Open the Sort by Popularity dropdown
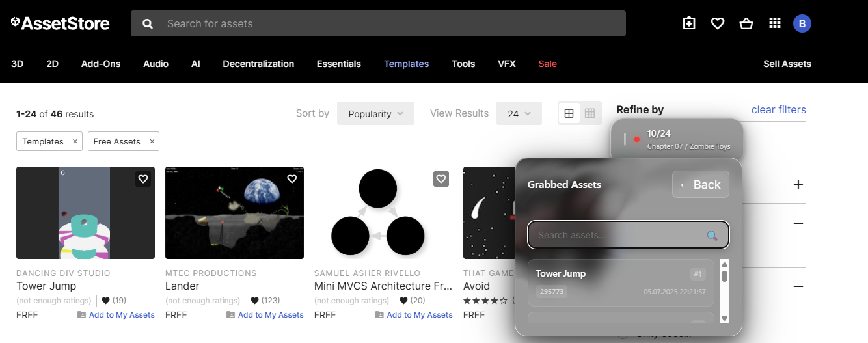 pyautogui.click(x=375, y=113)
